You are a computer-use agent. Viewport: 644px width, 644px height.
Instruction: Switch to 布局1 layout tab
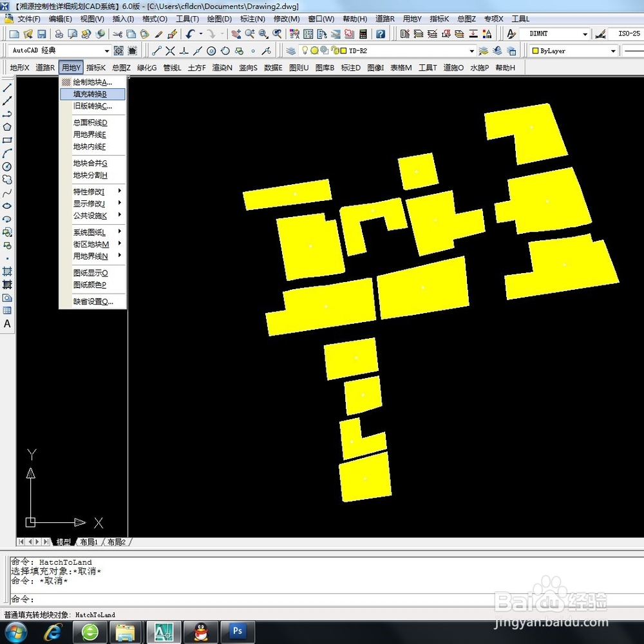click(x=89, y=542)
